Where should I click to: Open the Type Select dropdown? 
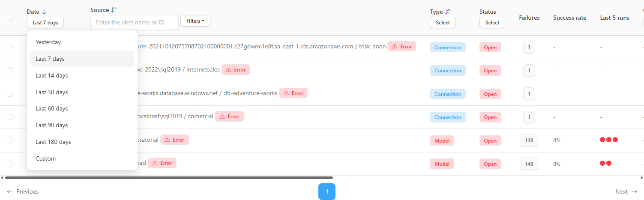click(443, 23)
